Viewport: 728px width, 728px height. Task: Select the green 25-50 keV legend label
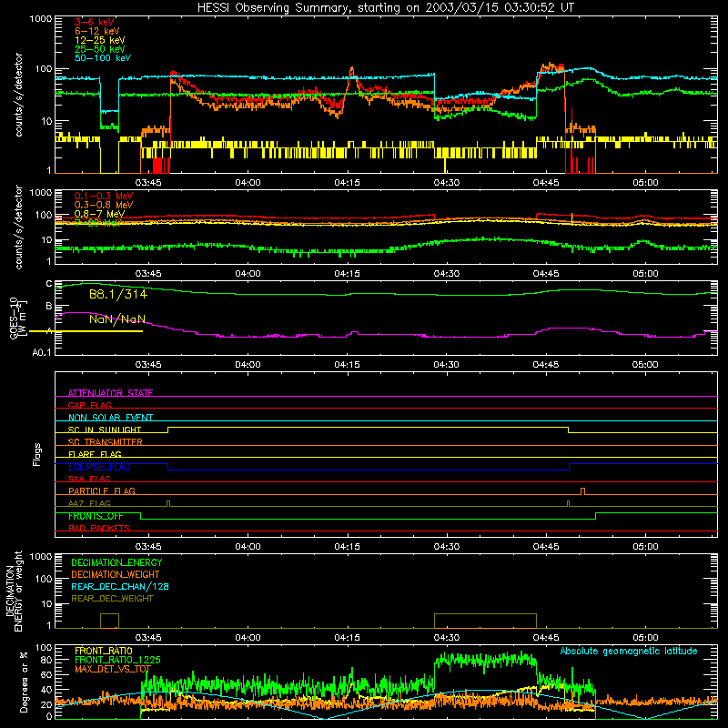point(100,49)
